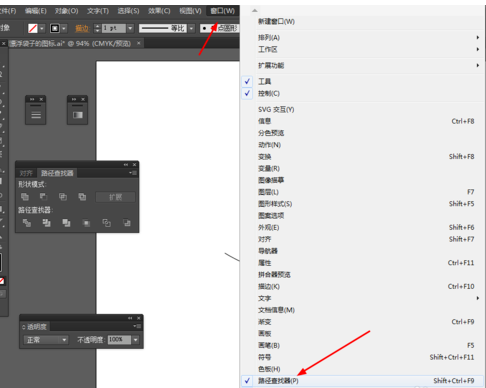The width and height of the screenshot is (486, 388).
Task: Open the Pathfinder panel flyout menu
Action: click(133, 173)
